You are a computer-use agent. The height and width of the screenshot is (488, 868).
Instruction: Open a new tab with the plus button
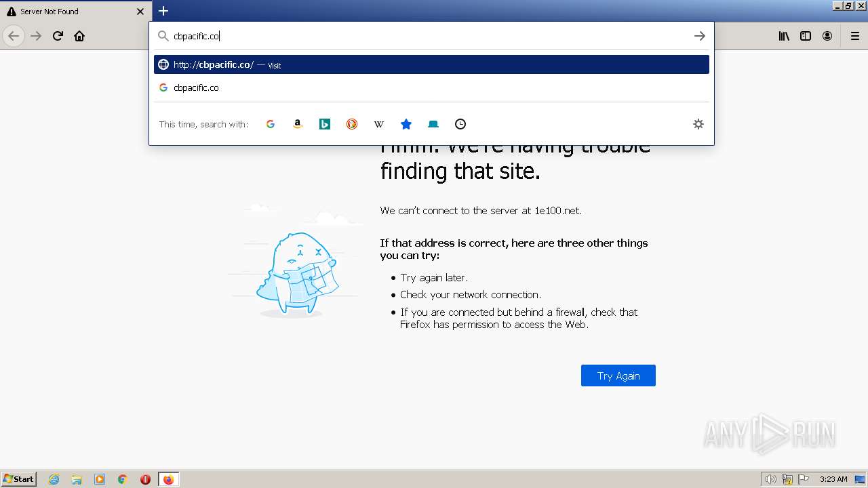click(163, 11)
